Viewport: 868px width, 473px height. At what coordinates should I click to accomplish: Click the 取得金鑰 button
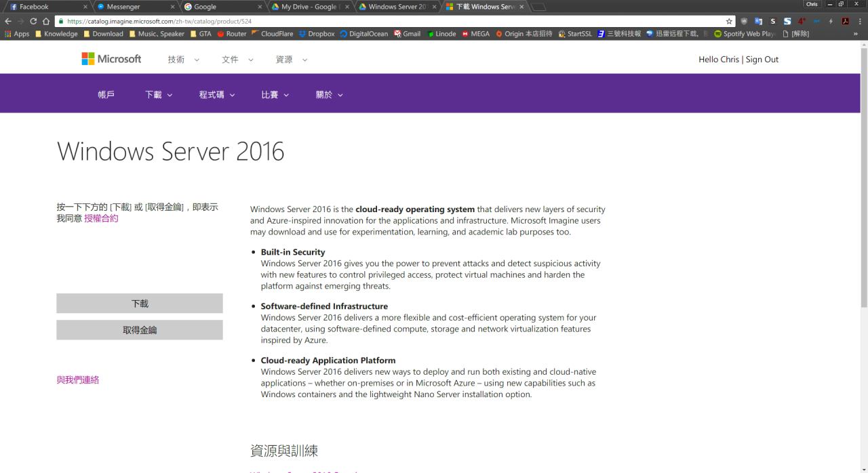pos(140,330)
